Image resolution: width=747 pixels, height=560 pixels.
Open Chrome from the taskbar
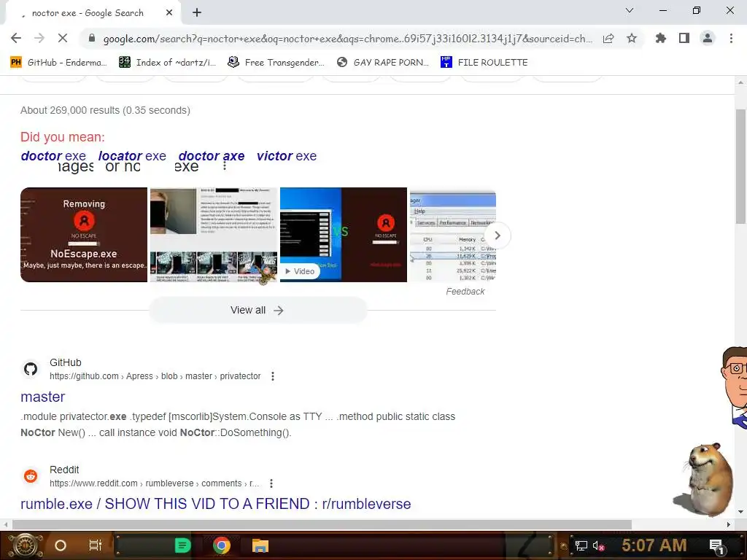[222, 545]
